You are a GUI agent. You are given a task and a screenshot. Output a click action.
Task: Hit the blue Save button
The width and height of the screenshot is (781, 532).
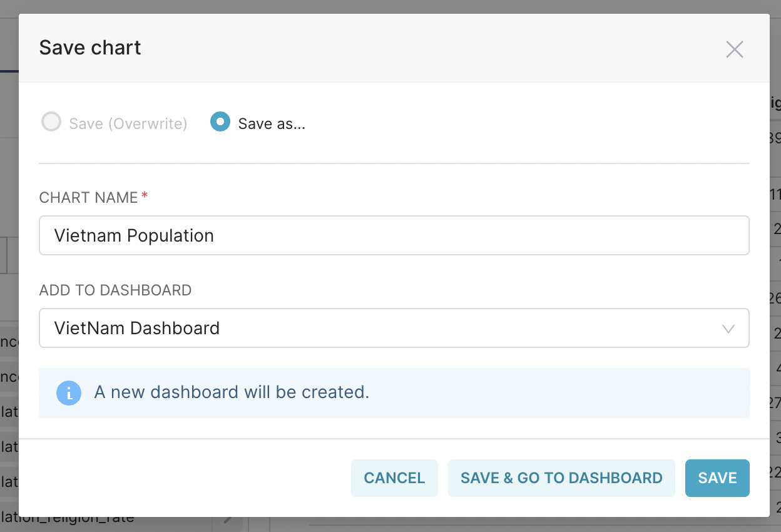tap(717, 478)
